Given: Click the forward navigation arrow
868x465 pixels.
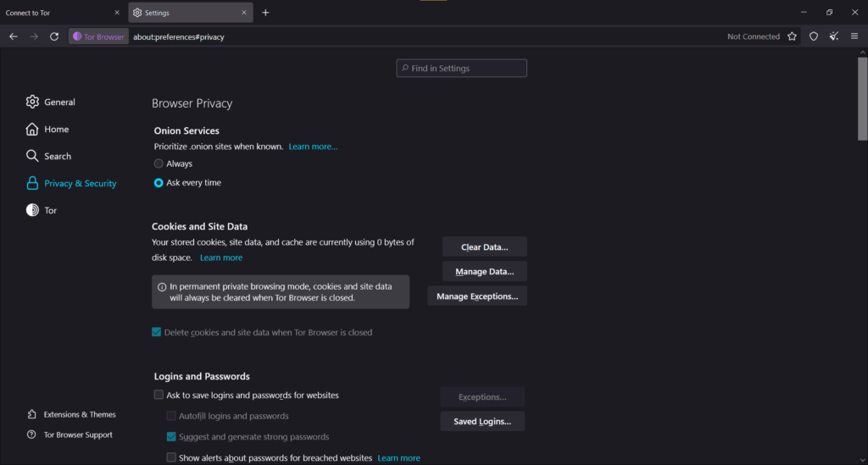Looking at the screenshot, I should coord(34,36).
